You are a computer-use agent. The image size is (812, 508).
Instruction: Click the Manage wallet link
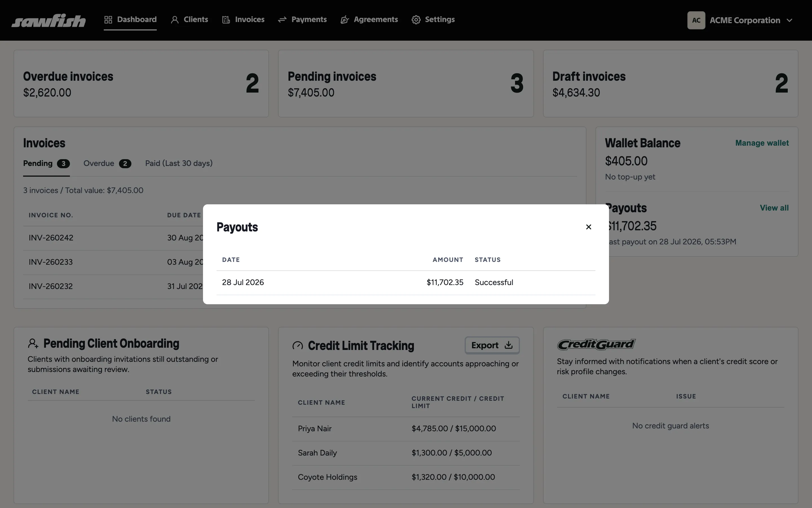762,143
